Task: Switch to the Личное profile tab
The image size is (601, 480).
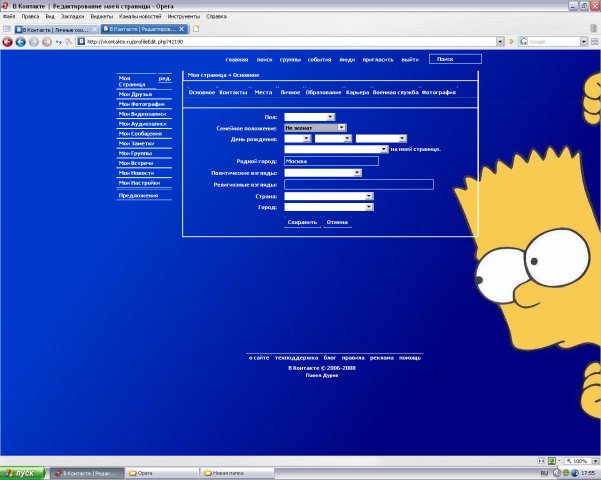Action: pyautogui.click(x=290, y=92)
